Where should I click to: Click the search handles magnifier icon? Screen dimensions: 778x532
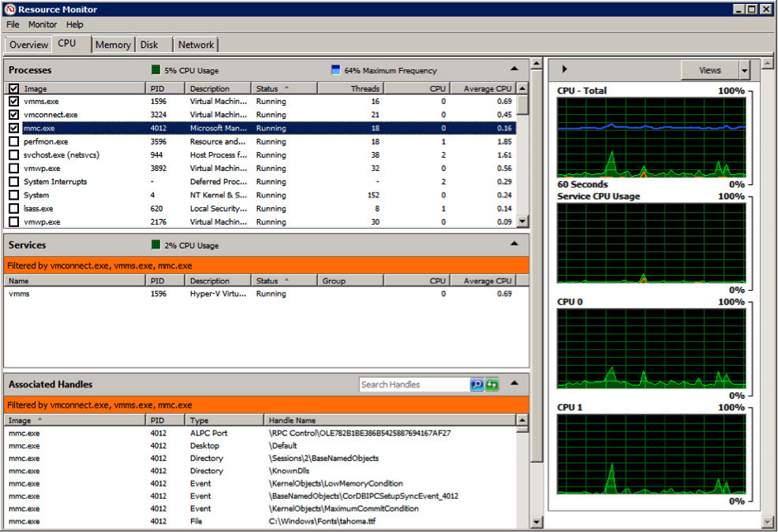tap(477, 385)
